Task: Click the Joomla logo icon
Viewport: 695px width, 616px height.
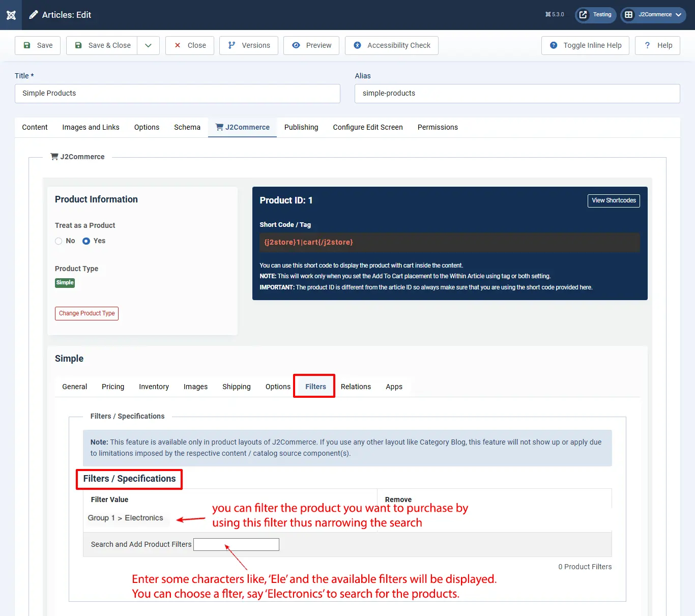Action: click(x=11, y=15)
